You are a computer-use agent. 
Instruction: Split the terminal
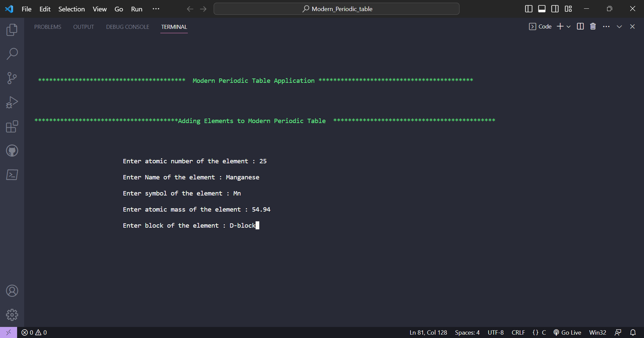pyautogui.click(x=580, y=26)
